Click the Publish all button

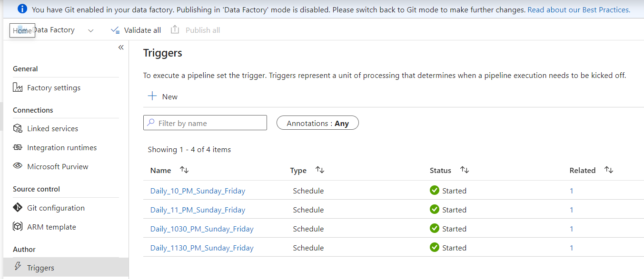point(196,30)
